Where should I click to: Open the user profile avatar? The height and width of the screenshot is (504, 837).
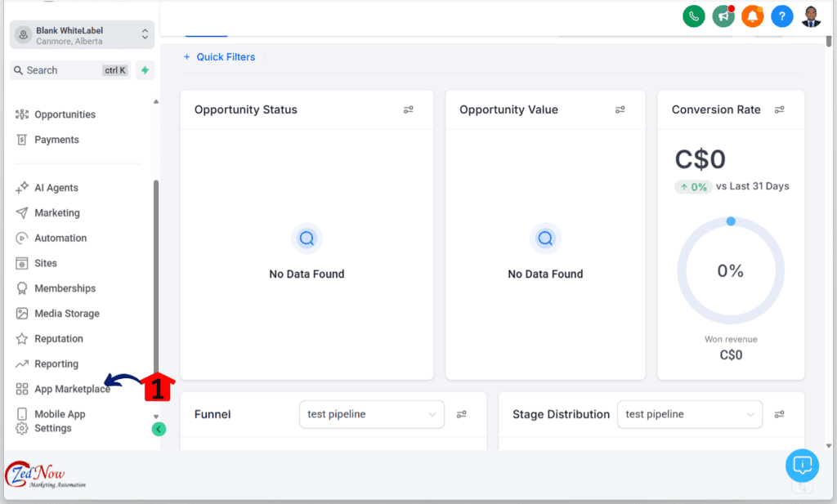pyautogui.click(x=811, y=16)
